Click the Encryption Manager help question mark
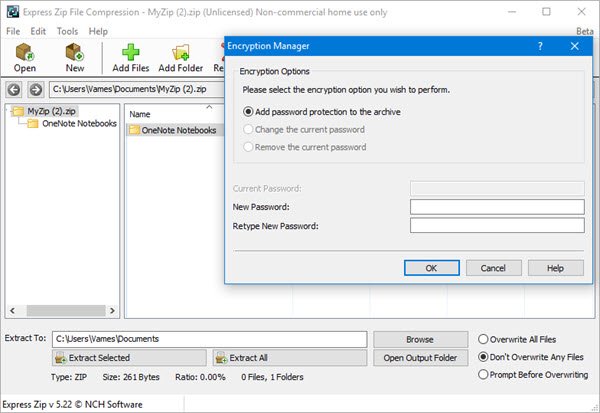 pos(540,46)
